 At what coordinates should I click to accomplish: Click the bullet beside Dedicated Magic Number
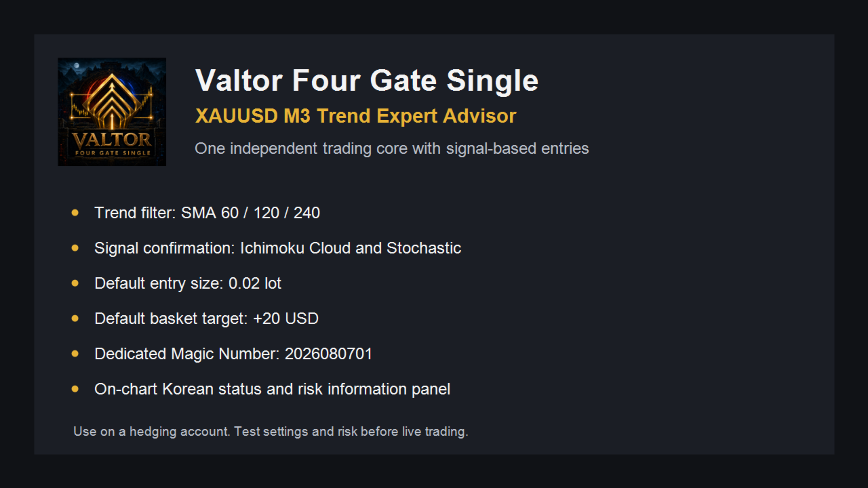tap(75, 354)
